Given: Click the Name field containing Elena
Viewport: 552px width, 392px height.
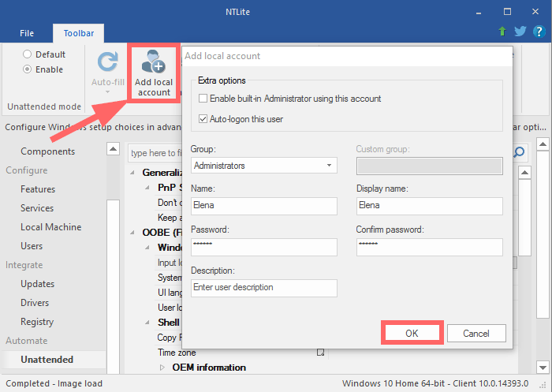Looking at the screenshot, I should 264,206.
